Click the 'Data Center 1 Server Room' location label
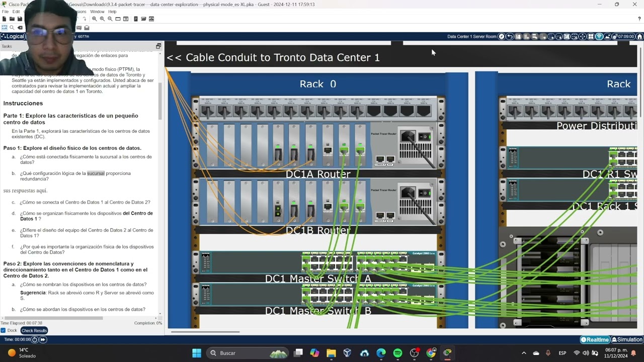The image size is (644, 362). pyautogui.click(x=472, y=37)
